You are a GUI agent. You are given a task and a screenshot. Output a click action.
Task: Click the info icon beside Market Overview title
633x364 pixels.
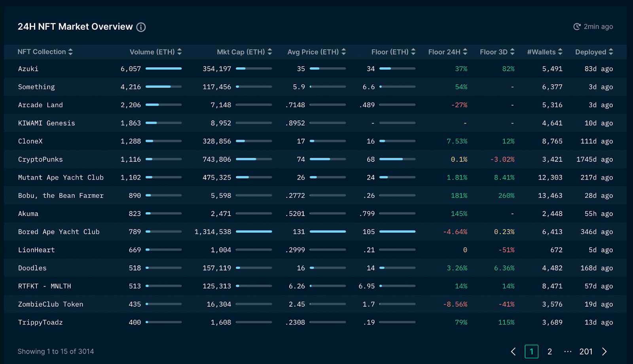141,27
